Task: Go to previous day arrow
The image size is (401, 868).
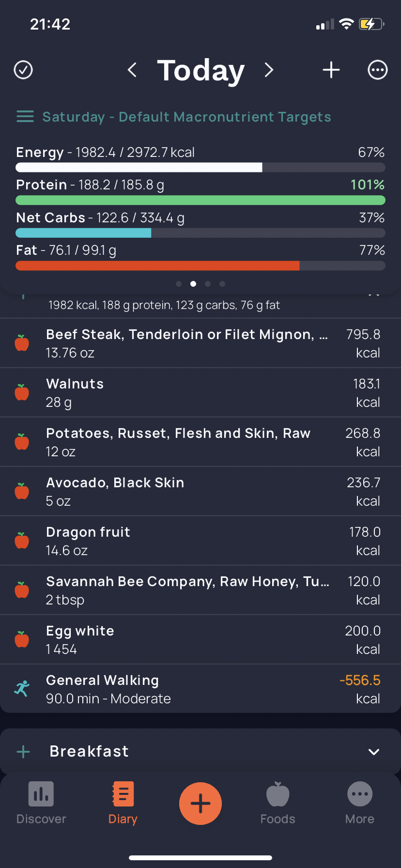Action: (x=132, y=70)
